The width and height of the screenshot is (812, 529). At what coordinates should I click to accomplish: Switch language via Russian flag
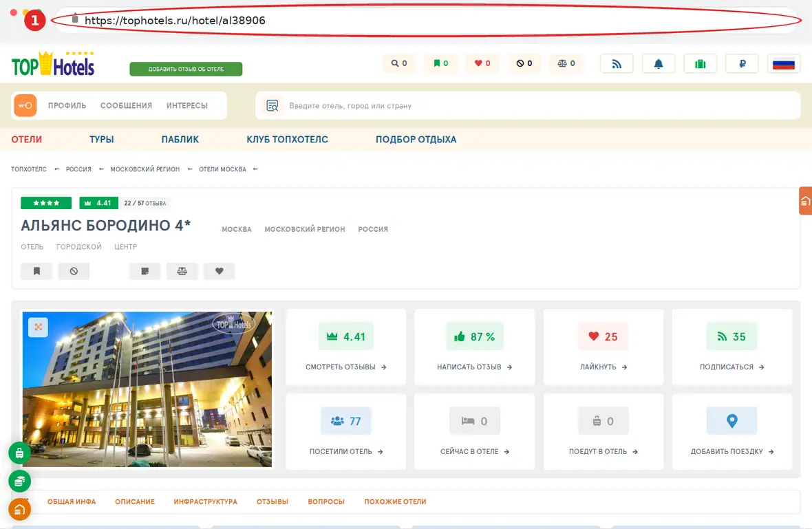[x=784, y=64]
